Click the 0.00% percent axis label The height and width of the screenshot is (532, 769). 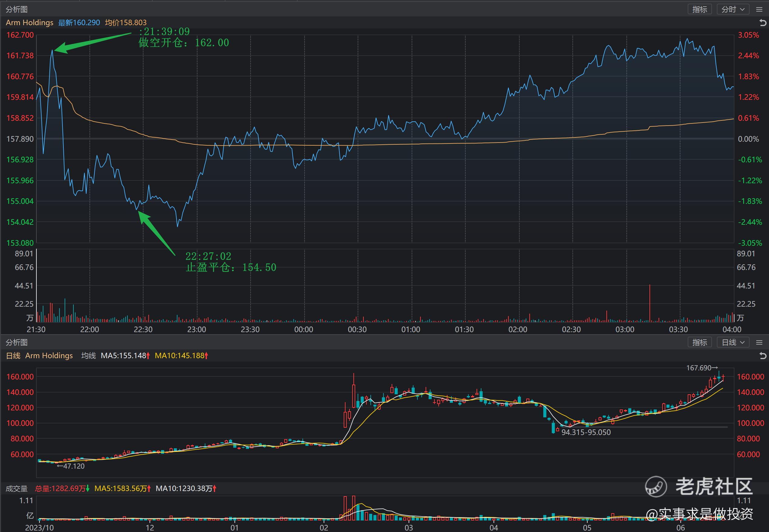point(748,139)
